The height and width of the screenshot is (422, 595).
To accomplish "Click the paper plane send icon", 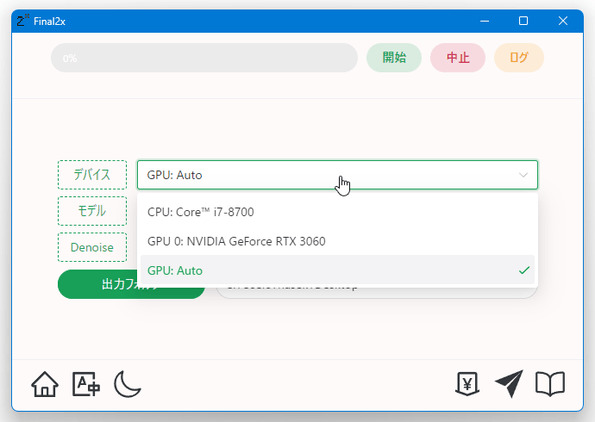I will tap(509, 384).
